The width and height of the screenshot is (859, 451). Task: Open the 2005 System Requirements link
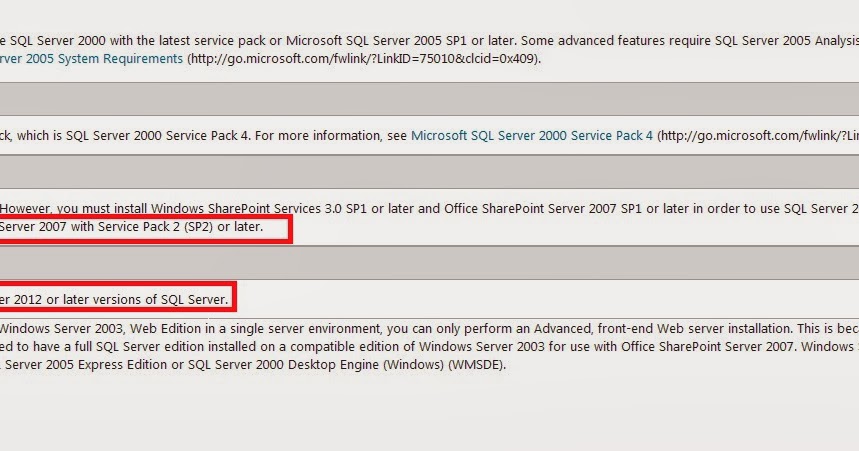pyautogui.click(x=91, y=59)
